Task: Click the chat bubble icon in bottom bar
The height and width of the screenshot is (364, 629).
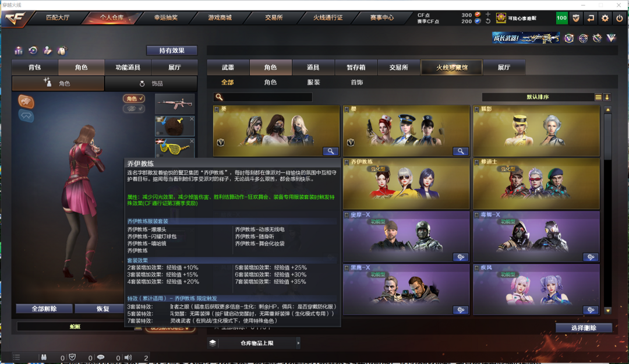Action: [x=101, y=357]
